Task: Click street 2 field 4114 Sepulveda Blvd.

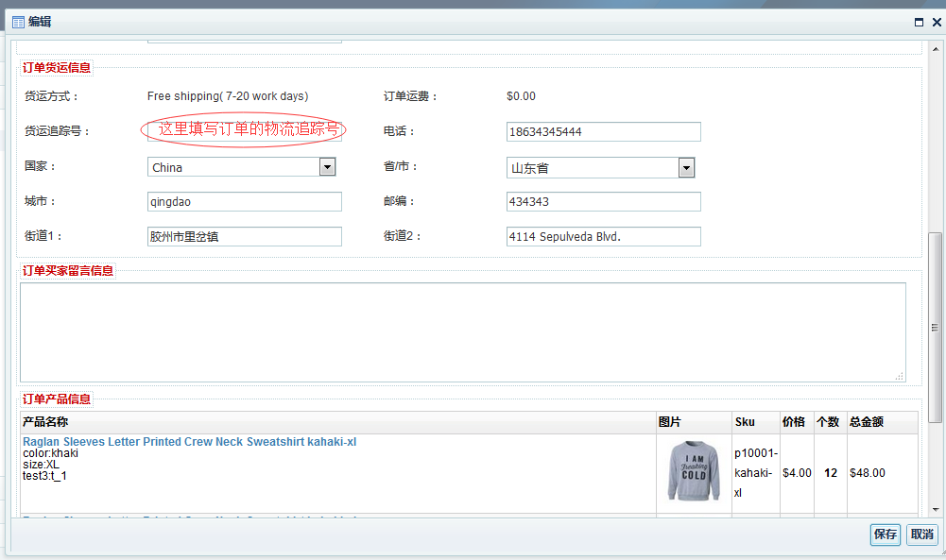Action: tap(603, 236)
